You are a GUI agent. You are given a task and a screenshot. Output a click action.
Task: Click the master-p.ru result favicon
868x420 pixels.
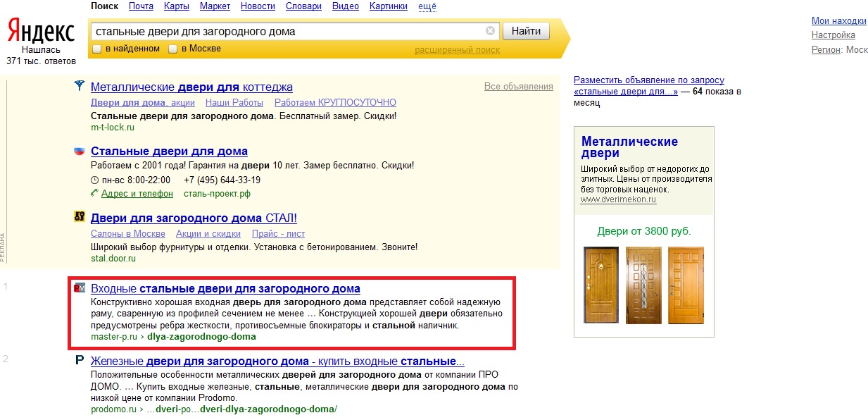[x=80, y=288]
